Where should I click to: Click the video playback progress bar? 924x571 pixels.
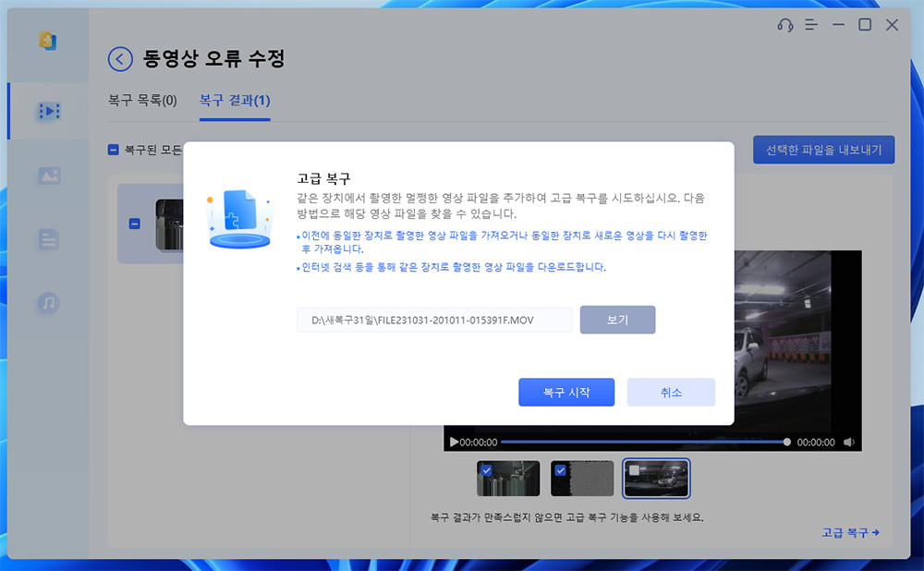click(645, 442)
